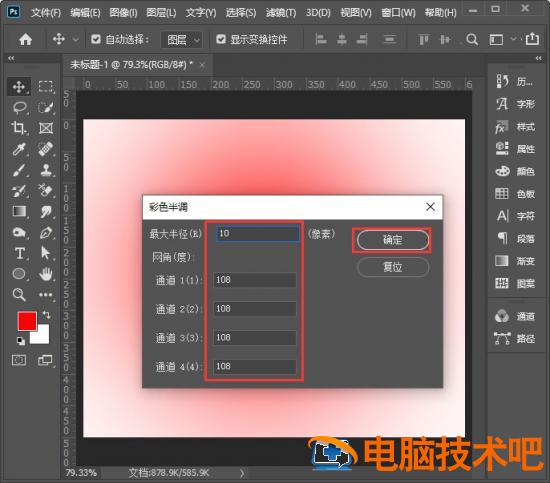
Task: Expand the Move tool preset arrow
Action: pyautogui.click(x=76, y=40)
